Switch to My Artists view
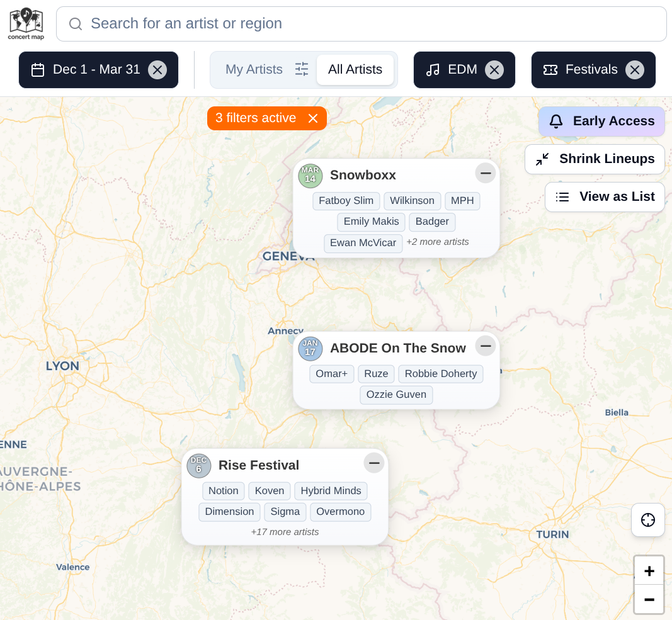Viewport: 672px width, 620px height. pyautogui.click(x=254, y=69)
